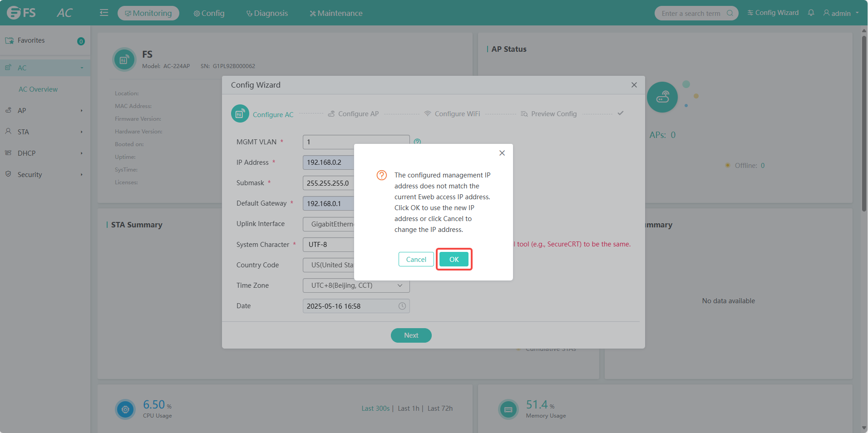Click Cancel in the IP warning dialog
The width and height of the screenshot is (868, 433).
click(x=416, y=259)
